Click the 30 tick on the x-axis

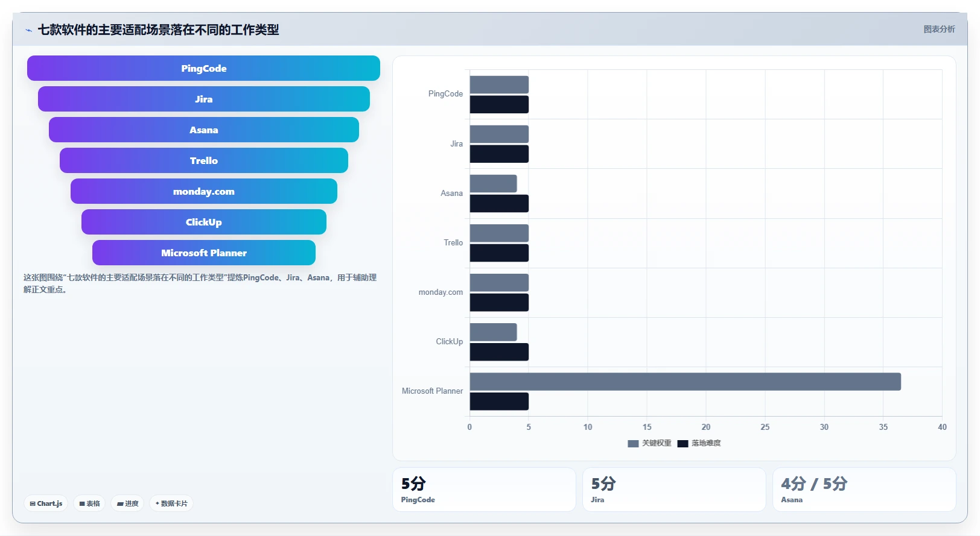824,427
